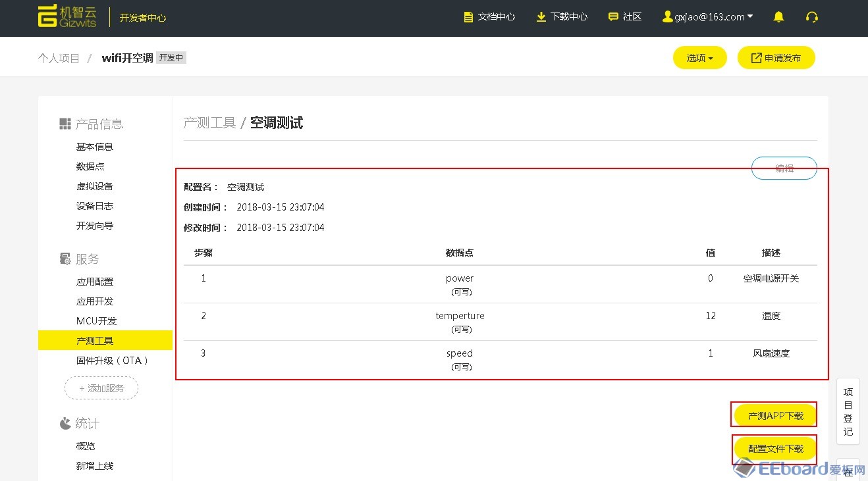The width and height of the screenshot is (868, 481).
Task: Click the 统计 pie chart icon
Action: (65, 423)
